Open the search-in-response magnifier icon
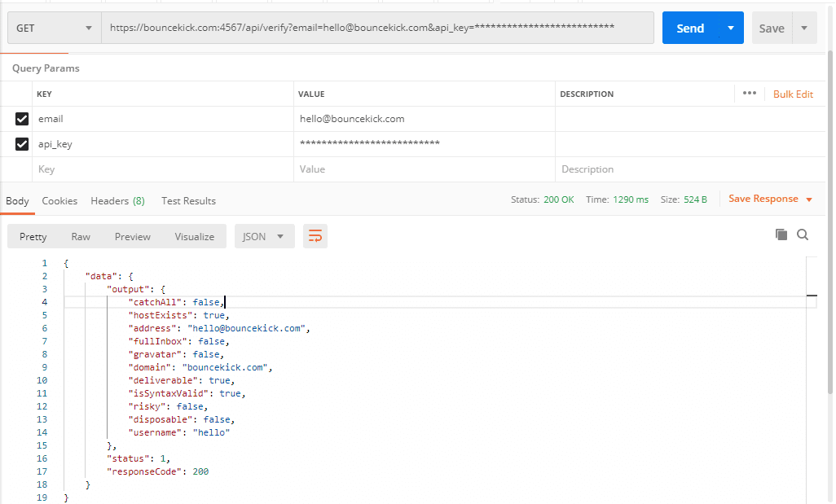The width and height of the screenshot is (836, 504). coord(803,234)
